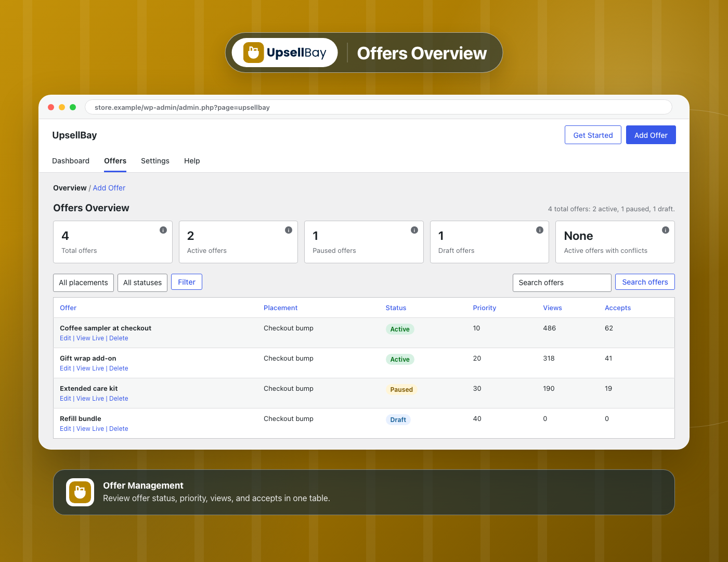View Live for Coffee sampler at checkout
Image resolution: width=728 pixels, height=562 pixels.
click(90, 338)
